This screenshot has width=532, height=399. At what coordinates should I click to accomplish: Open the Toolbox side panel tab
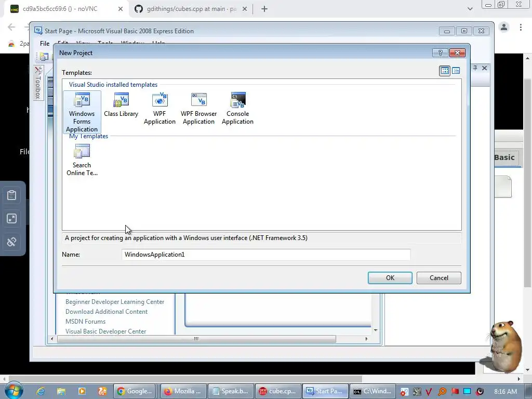pos(38,83)
